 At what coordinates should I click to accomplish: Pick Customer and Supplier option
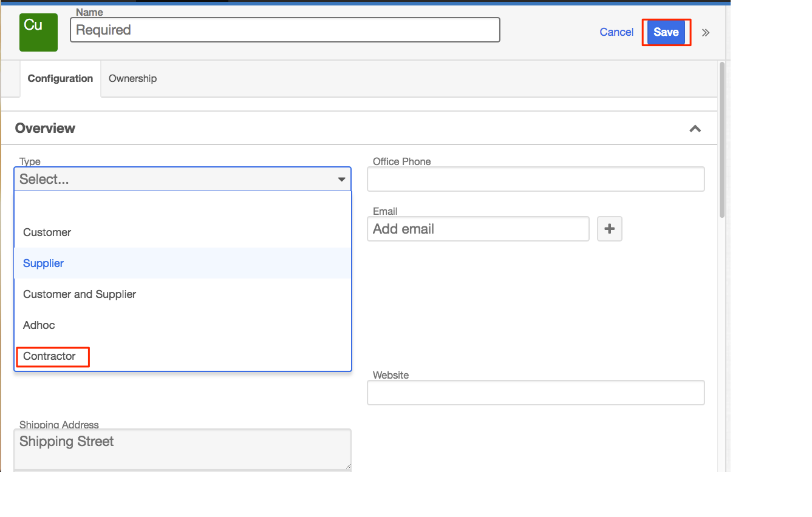pos(183,294)
